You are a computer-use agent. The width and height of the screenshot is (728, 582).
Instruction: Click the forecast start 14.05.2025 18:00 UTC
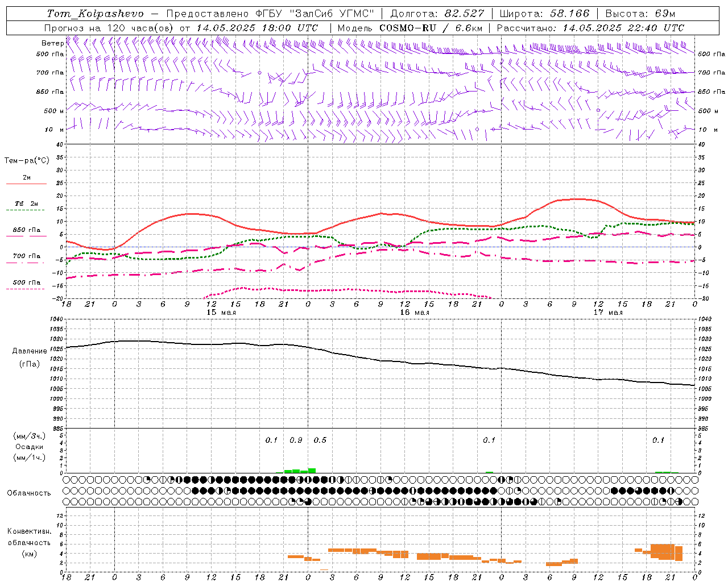pyautogui.click(x=257, y=28)
